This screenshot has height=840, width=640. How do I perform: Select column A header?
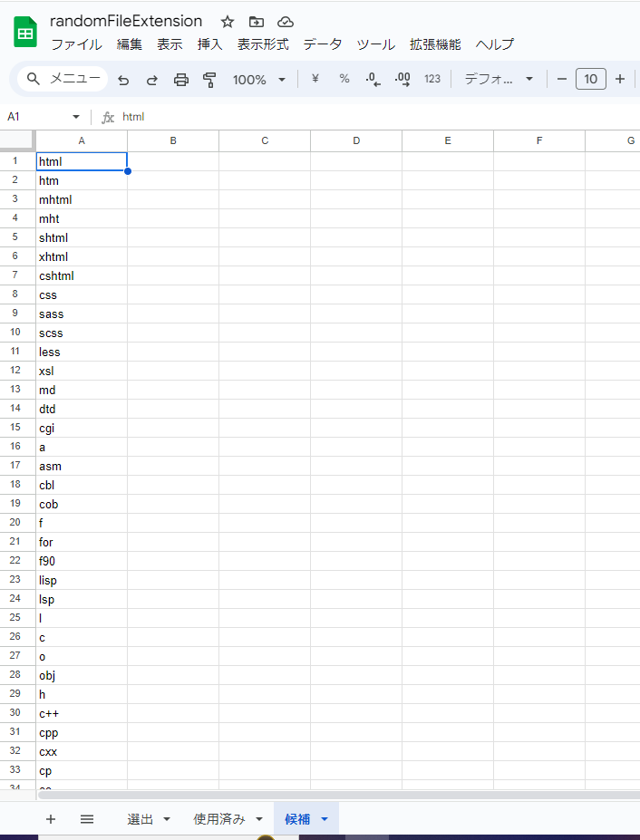(x=82, y=140)
